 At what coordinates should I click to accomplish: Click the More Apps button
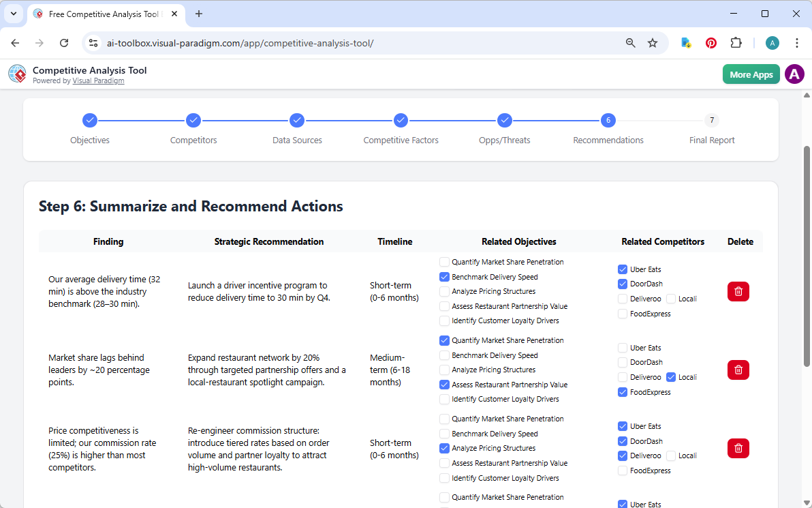click(751, 74)
